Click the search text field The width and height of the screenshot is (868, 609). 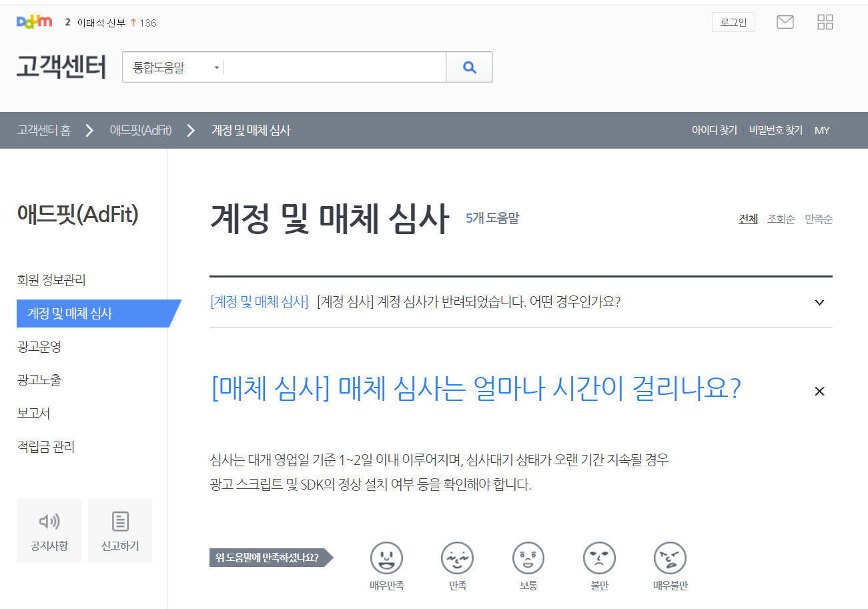334,67
